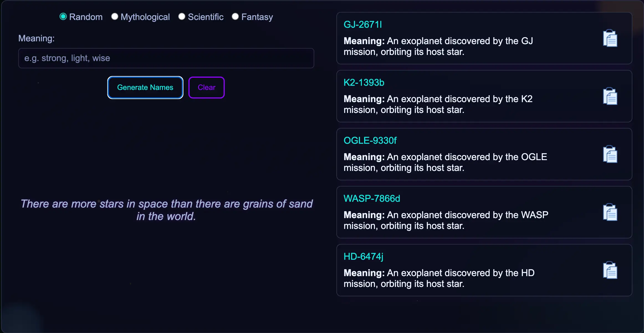Copy the K2-1393b name to clipboard
644x333 pixels.
pyautogui.click(x=610, y=96)
